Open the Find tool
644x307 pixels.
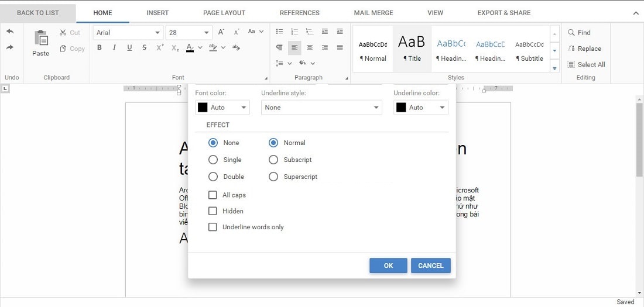coord(579,32)
